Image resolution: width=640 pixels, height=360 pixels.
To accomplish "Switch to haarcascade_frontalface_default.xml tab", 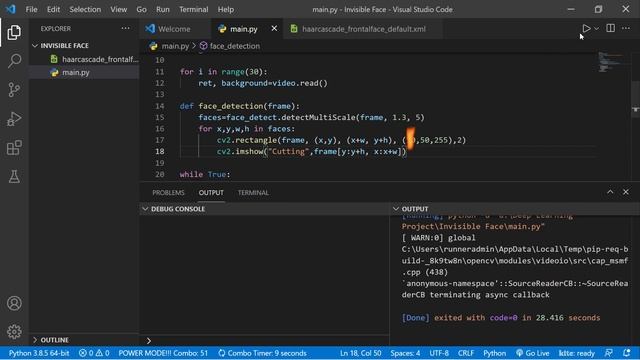I will coord(363,29).
